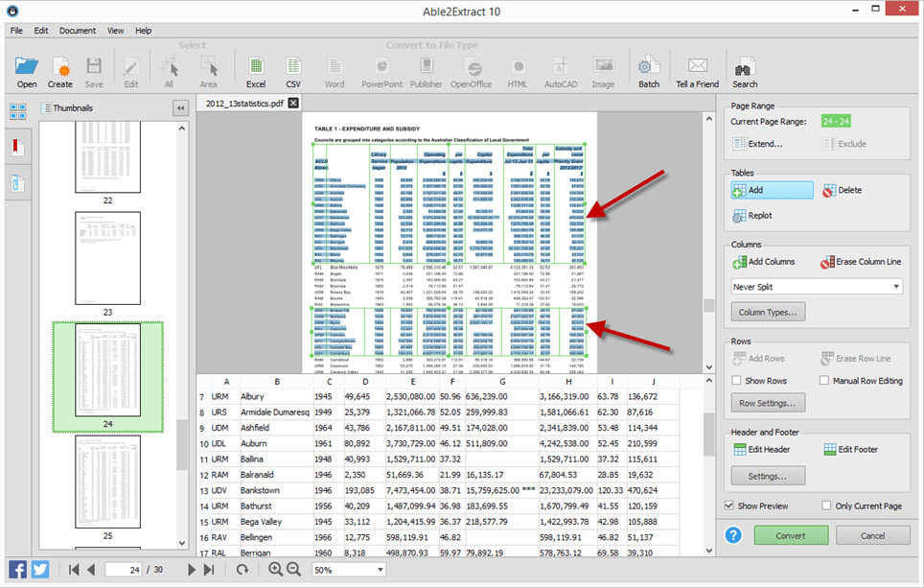This screenshot has height=588, width=924.
Task: Click the Create PDF toolbar icon
Action: 60,72
